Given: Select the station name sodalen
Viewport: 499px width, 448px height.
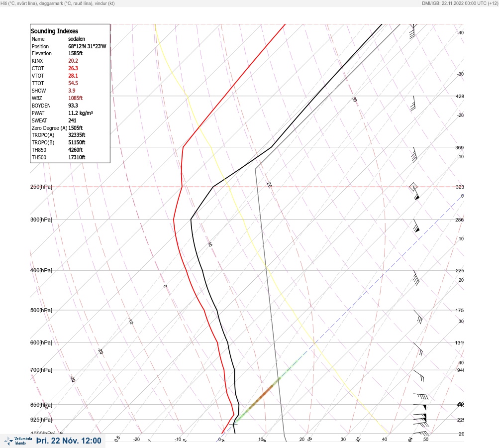Looking at the screenshot, I should (77, 39).
